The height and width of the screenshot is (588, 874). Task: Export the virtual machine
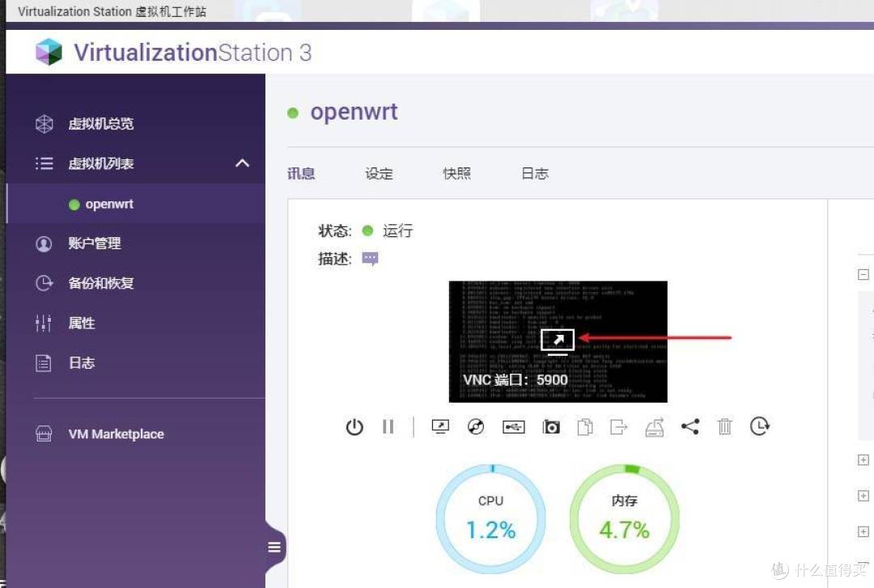(x=618, y=426)
